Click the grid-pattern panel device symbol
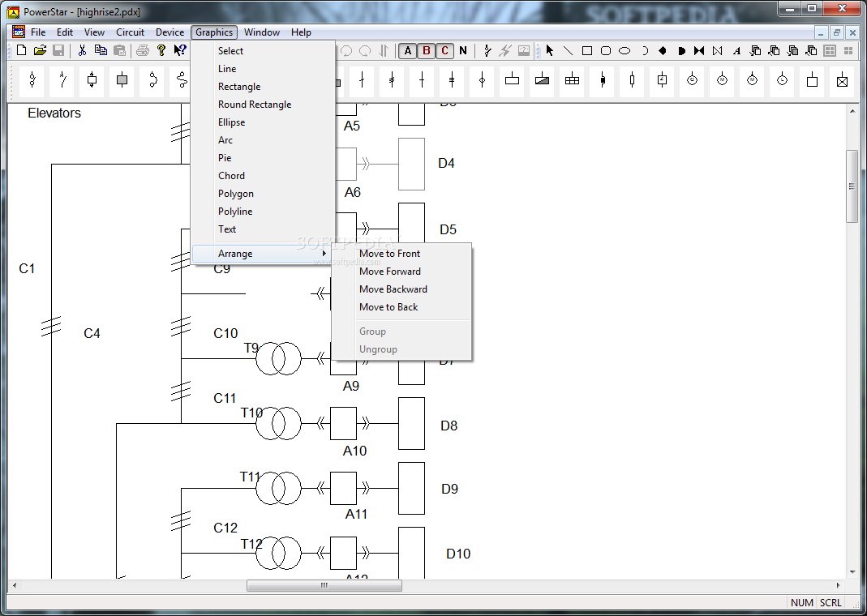 tap(573, 81)
